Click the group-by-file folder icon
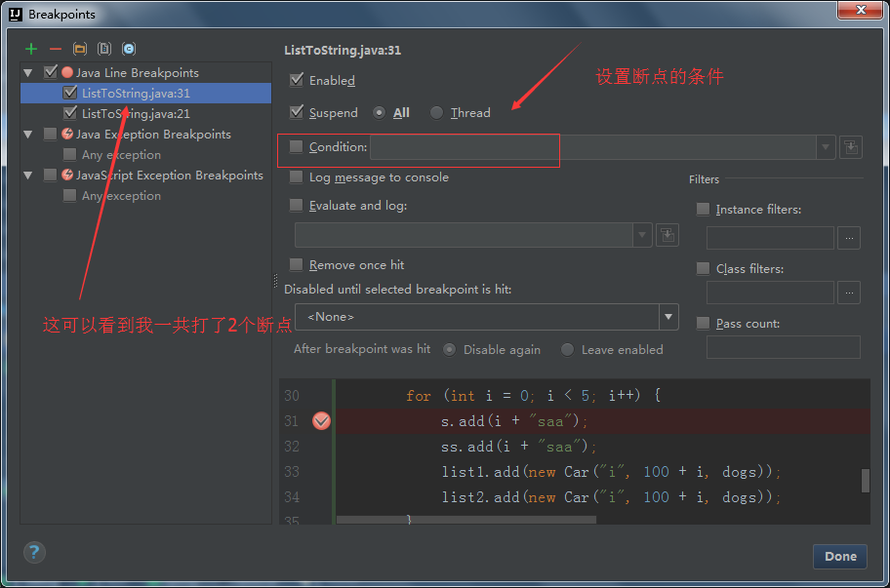Screen dimensions: 890x588 pyautogui.click(x=80, y=48)
